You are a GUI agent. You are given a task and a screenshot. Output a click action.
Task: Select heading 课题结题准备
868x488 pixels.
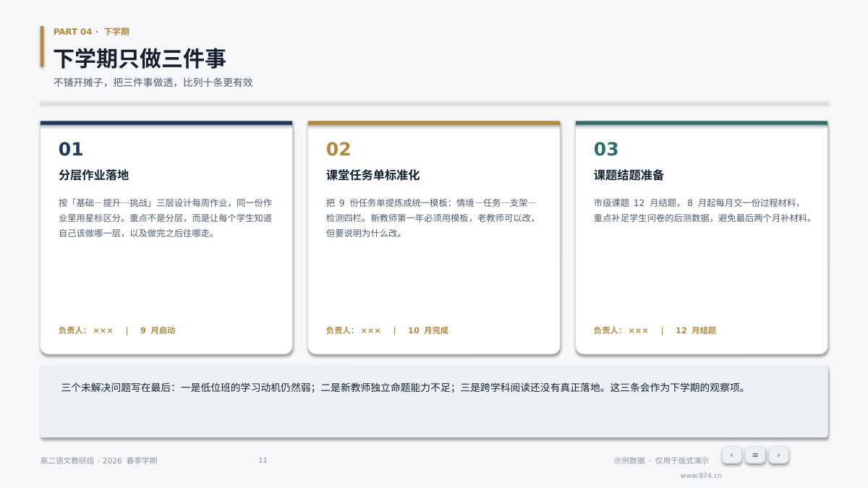point(629,175)
